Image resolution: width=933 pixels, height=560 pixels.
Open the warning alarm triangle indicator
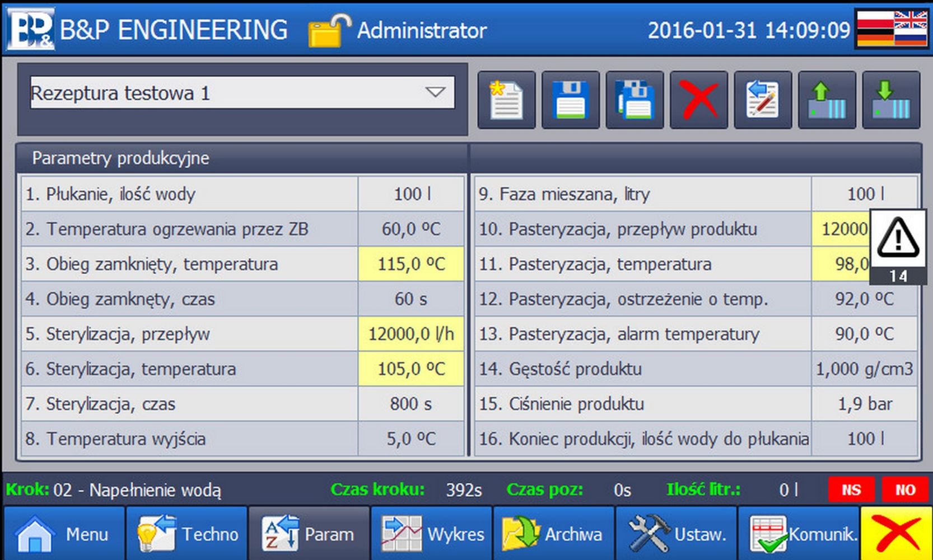pos(898,245)
